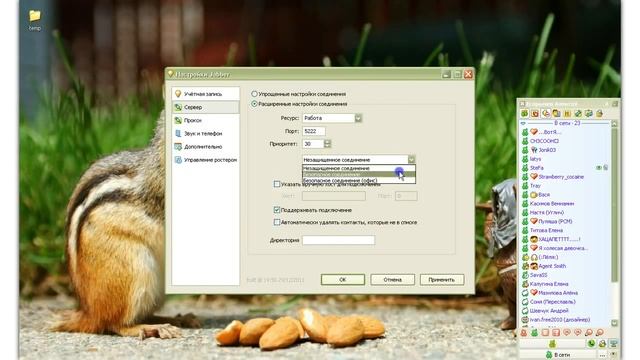Select Расширенные настройки соединения radio button
This screenshot has height=360, width=640.
click(254, 104)
